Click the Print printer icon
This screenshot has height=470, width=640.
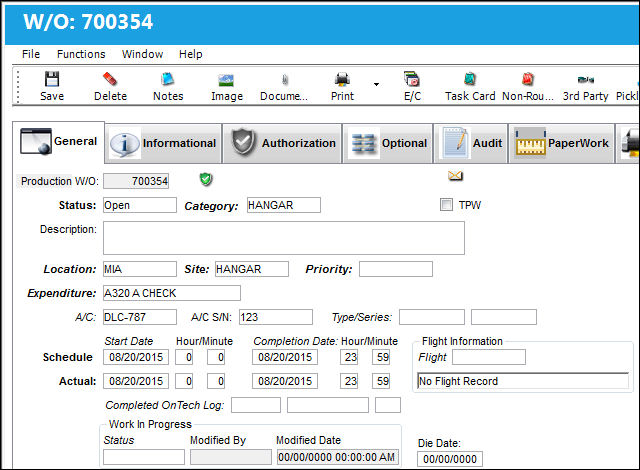coord(342,79)
